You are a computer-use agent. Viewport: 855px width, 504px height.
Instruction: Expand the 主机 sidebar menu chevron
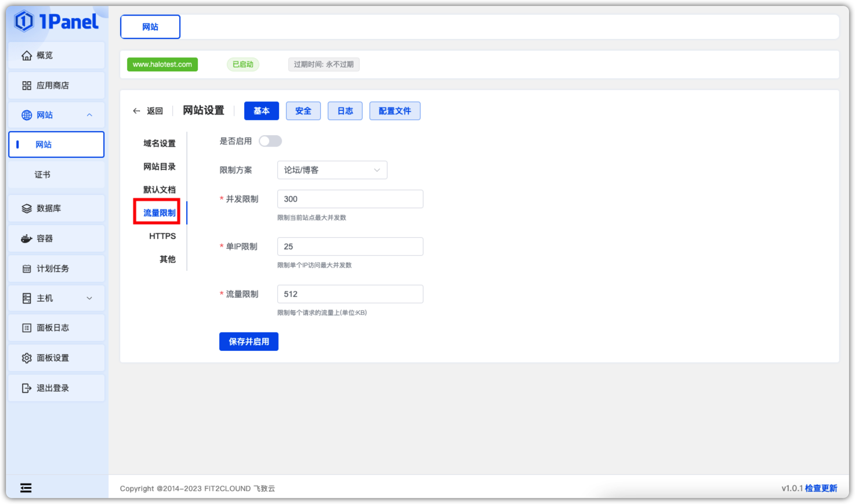pyautogui.click(x=89, y=298)
